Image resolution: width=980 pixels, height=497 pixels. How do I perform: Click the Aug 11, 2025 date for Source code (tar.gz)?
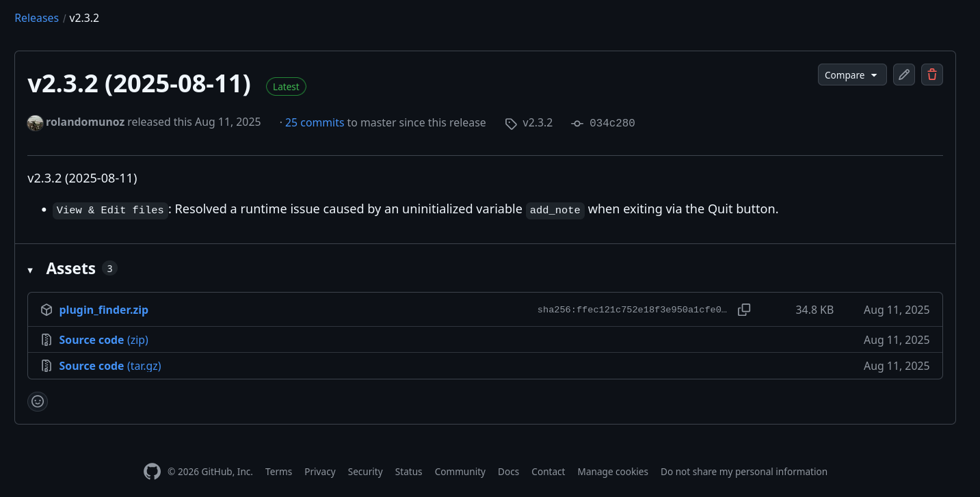[x=897, y=366]
